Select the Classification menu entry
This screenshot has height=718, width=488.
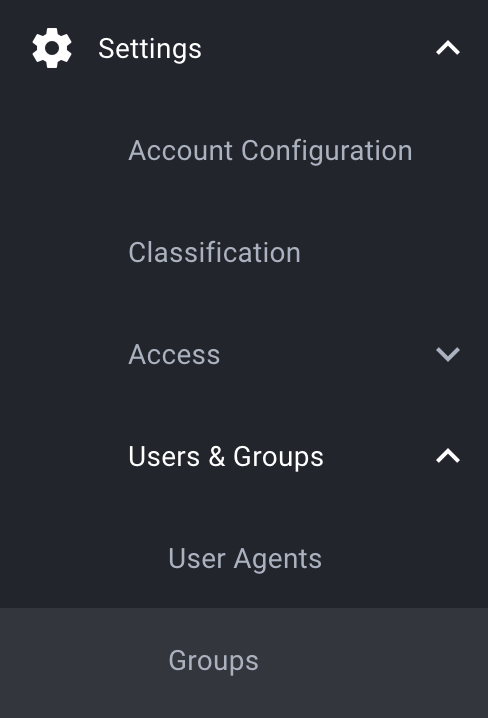point(214,252)
